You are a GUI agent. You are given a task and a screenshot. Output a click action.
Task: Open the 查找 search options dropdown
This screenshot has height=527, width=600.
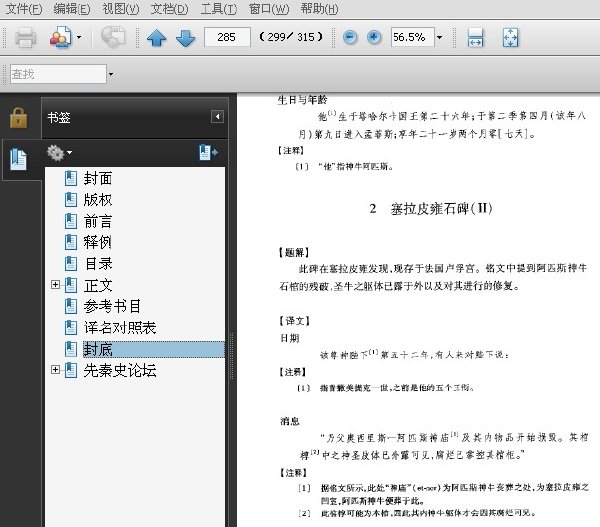(x=111, y=74)
